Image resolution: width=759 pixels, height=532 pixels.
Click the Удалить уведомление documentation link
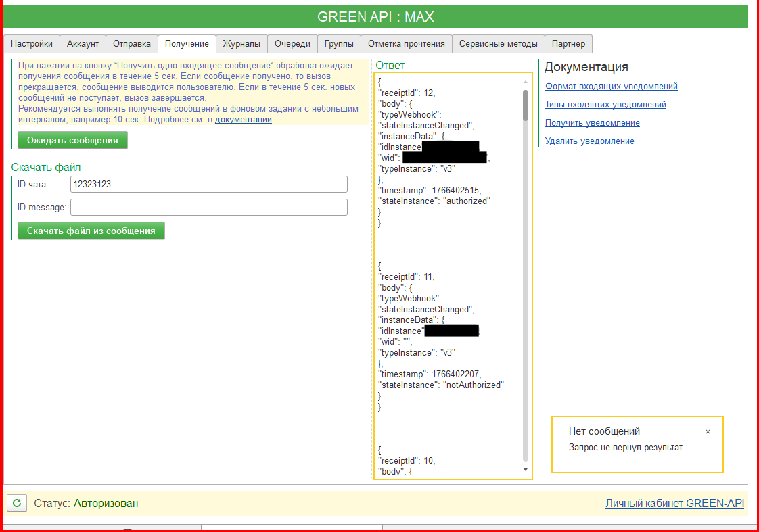(x=589, y=141)
